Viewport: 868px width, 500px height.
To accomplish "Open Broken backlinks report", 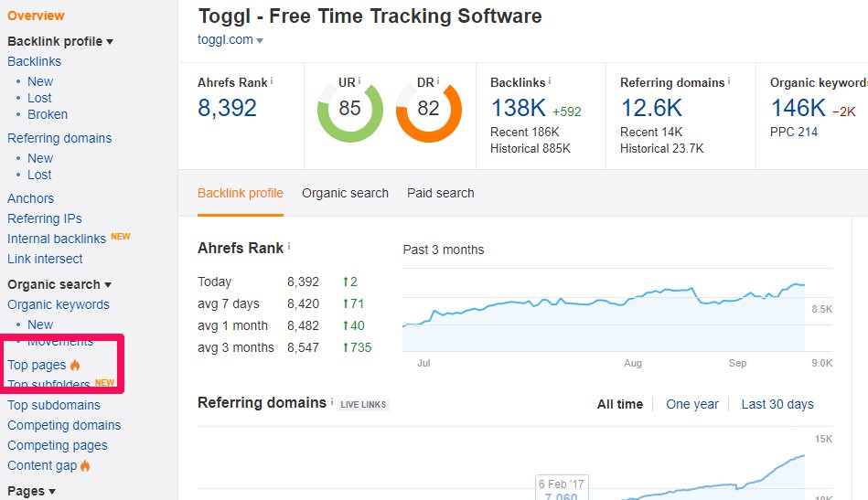I will tap(48, 114).
